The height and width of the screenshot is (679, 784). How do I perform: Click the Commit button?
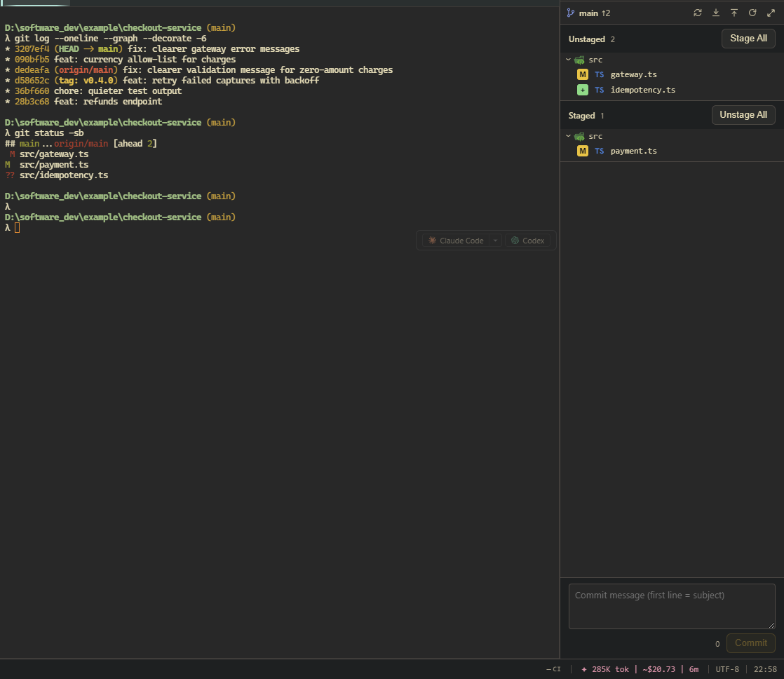(x=750, y=643)
